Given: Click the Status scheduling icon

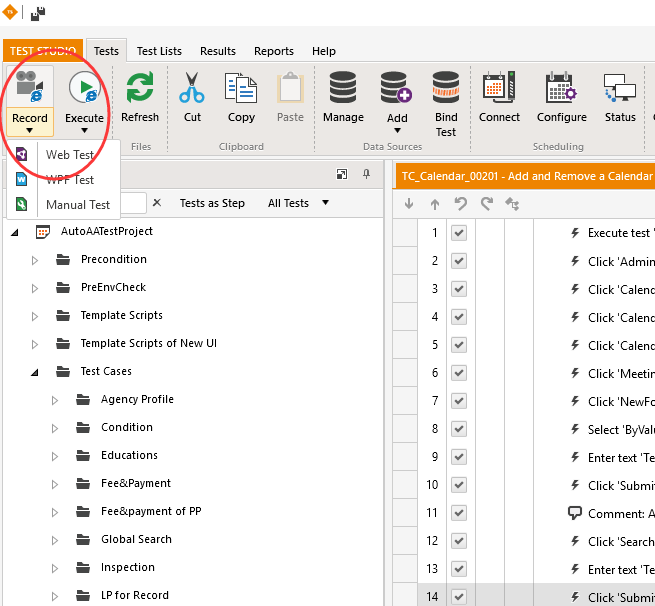Looking at the screenshot, I should click(x=620, y=88).
